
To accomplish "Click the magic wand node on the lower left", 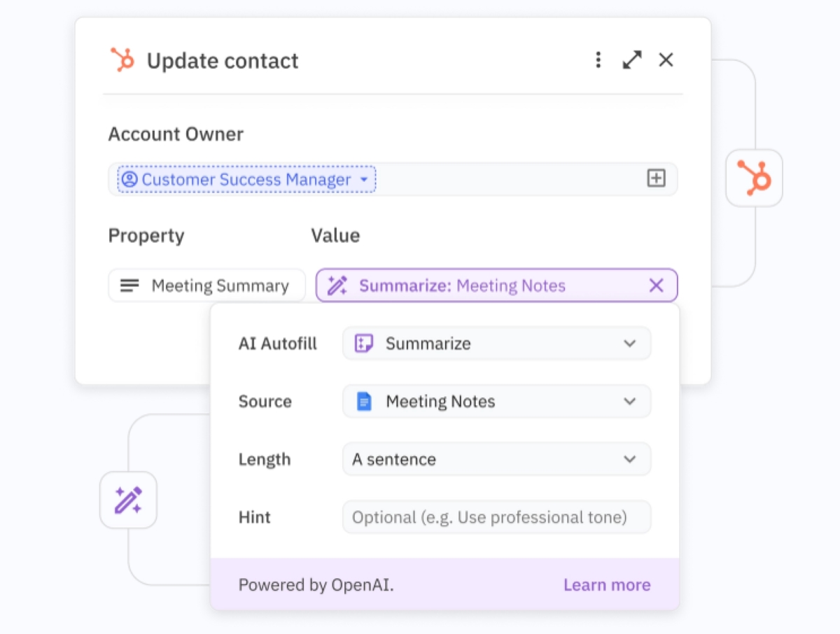I will click(x=128, y=500).
